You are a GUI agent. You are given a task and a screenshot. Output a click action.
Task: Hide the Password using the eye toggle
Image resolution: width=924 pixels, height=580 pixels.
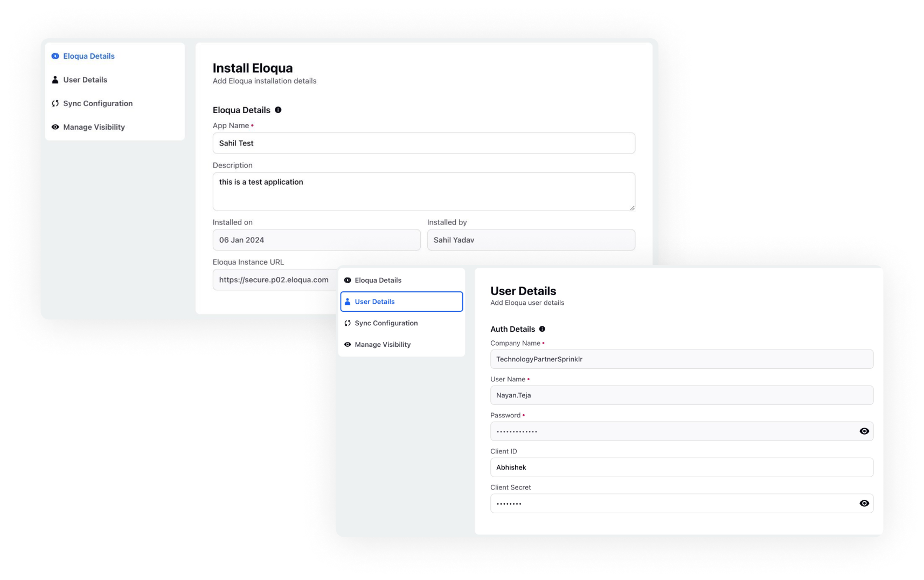pyautogui.click(x=864, y=431)
